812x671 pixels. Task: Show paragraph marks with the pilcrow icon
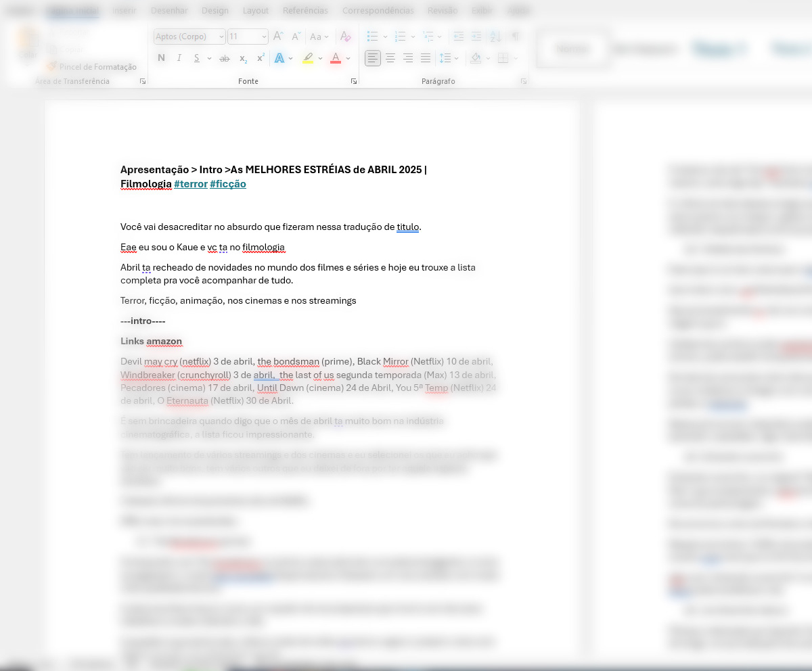pyautogui.click(x=515, y=37)
